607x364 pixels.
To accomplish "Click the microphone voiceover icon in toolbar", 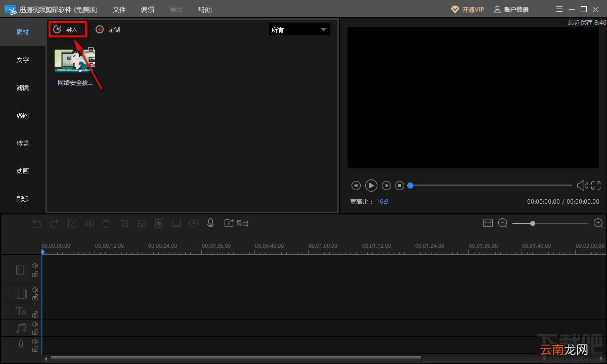I will point(211,223).
